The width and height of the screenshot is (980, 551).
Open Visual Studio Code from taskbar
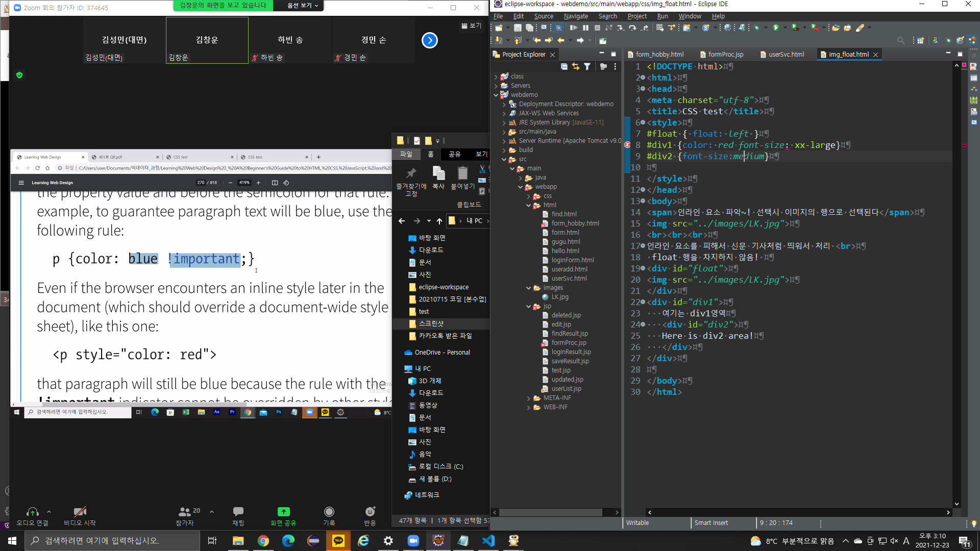pos(488,541)
